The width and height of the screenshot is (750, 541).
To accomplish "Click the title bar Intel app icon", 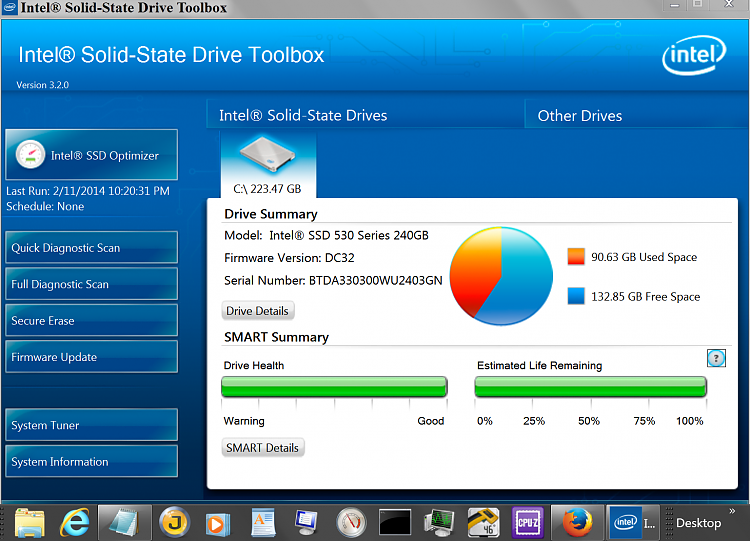I will tap(10, 8).
